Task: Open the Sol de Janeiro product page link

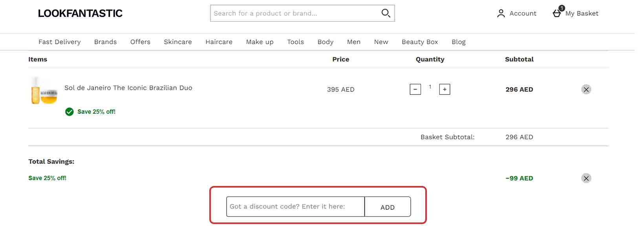Action: pyautogui.click(x=128, y=88)
